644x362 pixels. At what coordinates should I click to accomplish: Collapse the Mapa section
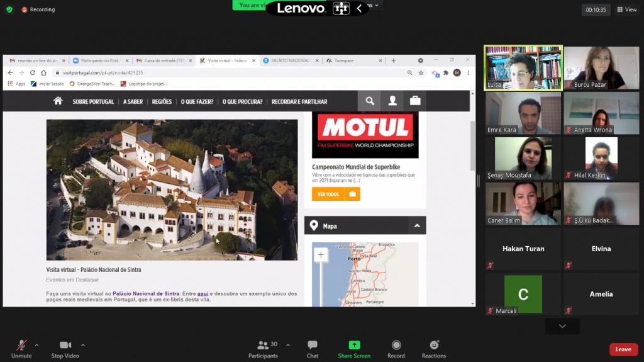point(416,225)
